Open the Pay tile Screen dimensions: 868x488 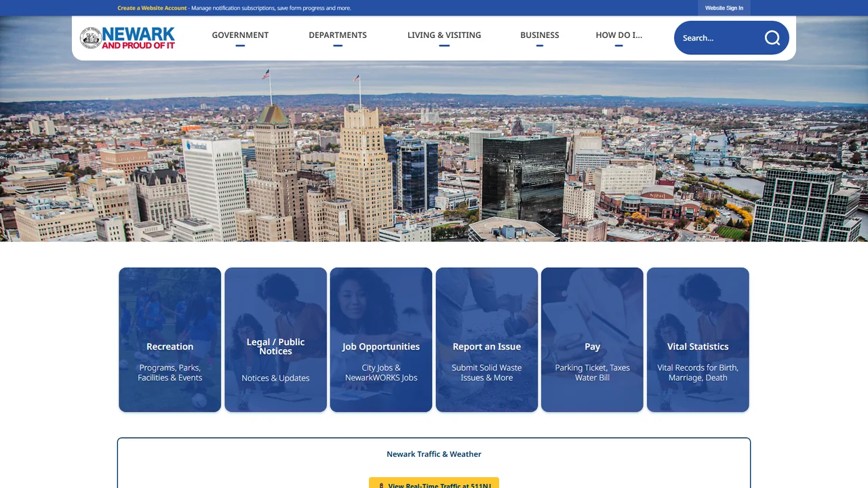pos(592,340)
